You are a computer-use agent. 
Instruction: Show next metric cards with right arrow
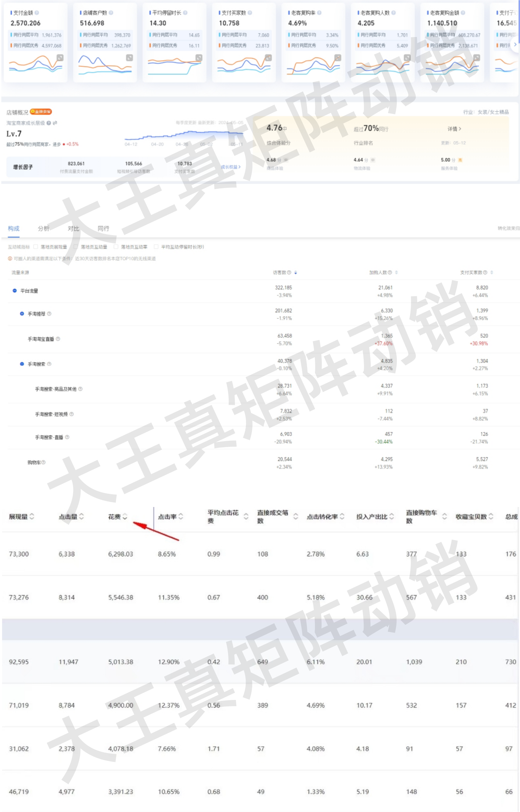point(514,44)
